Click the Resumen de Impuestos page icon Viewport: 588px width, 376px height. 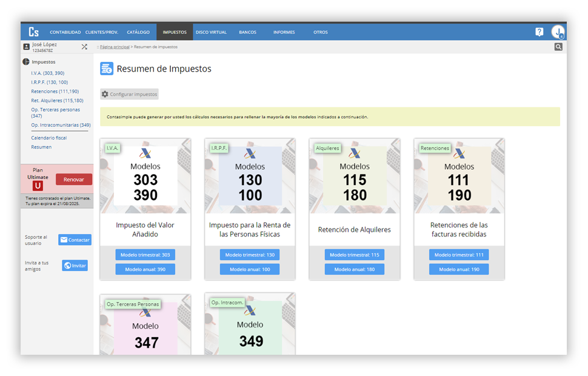point(107,69)
